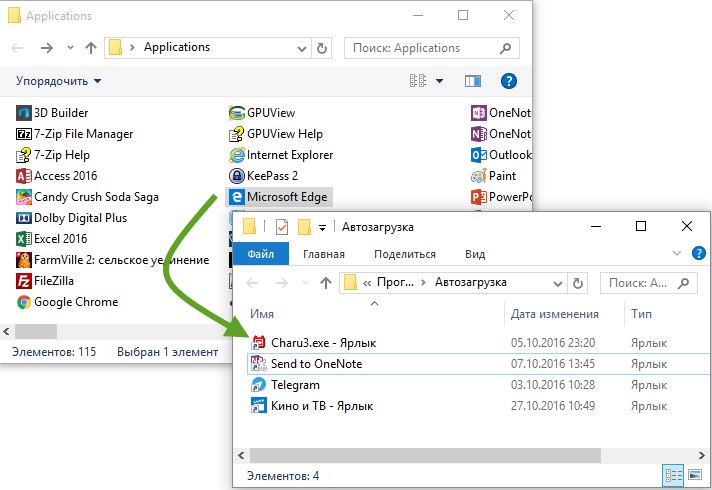This screenshot has height=490, width=712.
Task: Select Internet Explorer icon
Action: pos(237,155)
